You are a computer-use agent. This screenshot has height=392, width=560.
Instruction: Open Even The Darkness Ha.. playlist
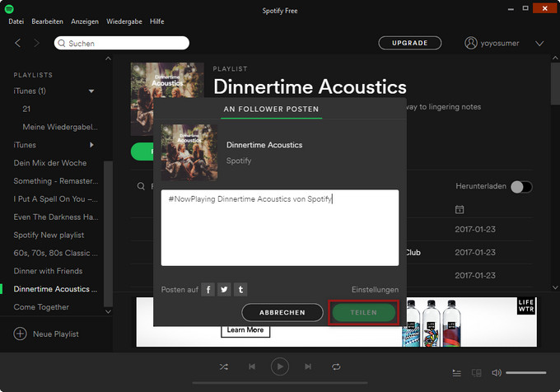tap(56, 217)
